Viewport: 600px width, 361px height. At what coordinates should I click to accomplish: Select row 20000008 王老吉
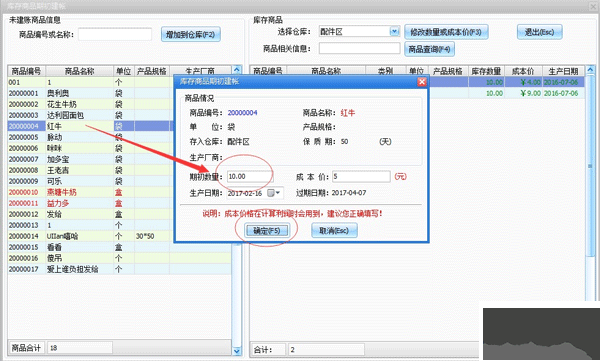point(119,170)
